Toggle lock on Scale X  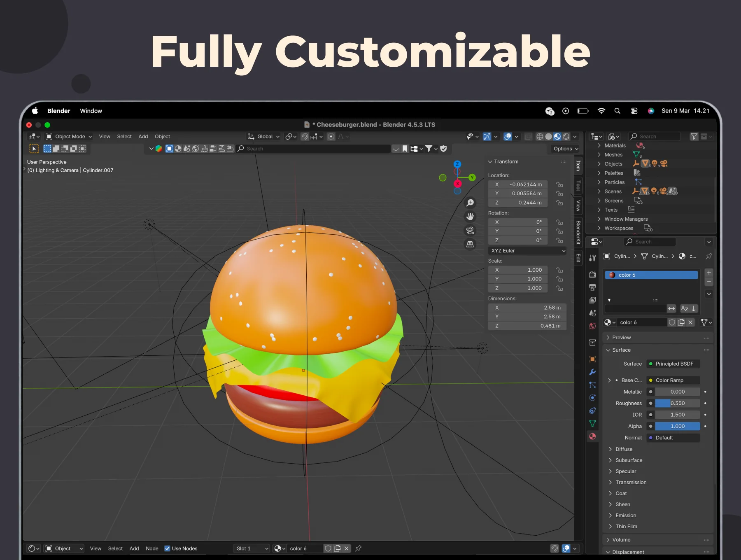coord(559,270)
